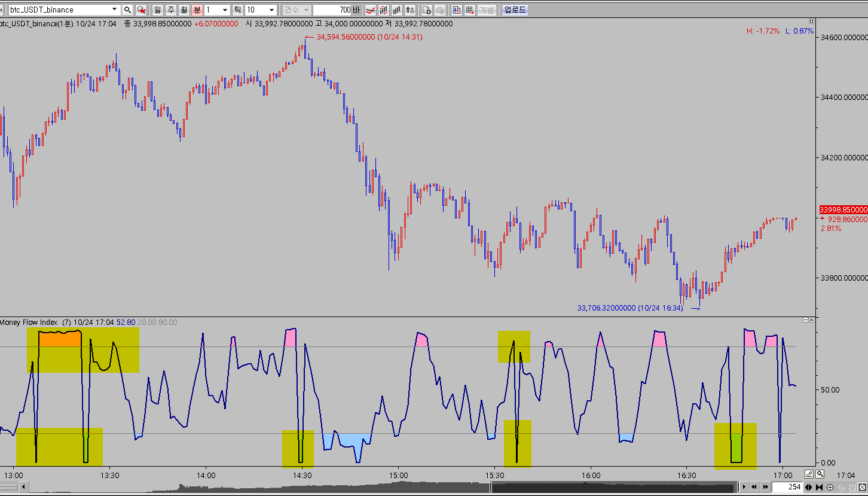Click the magnifier icon beside the time axis

point(820,474)
